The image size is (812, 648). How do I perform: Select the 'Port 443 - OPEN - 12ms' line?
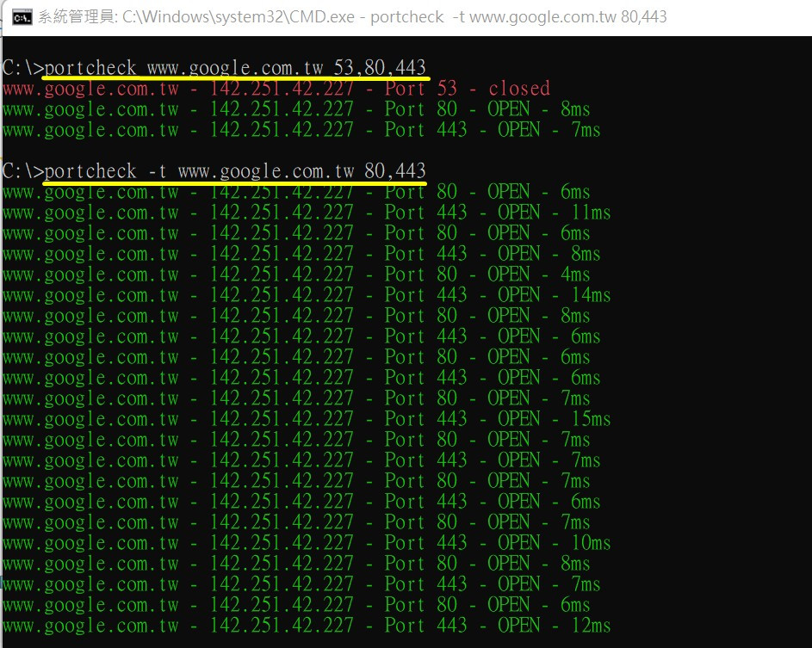(x=307, y=626)
